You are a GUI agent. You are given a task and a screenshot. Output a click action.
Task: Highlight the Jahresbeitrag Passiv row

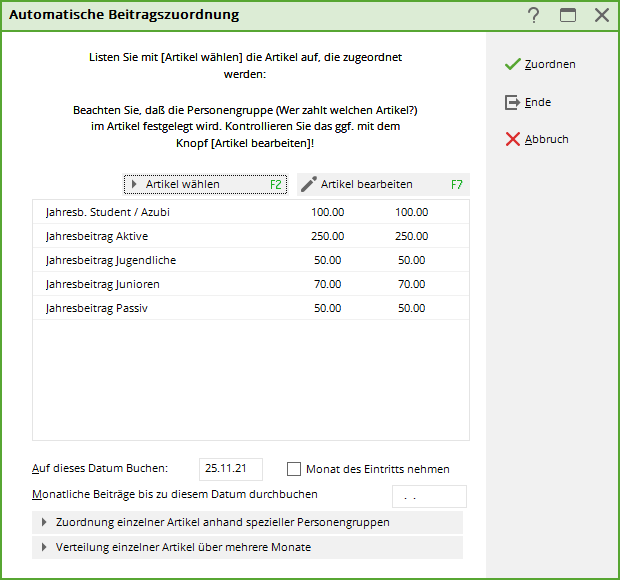point(96,308)
